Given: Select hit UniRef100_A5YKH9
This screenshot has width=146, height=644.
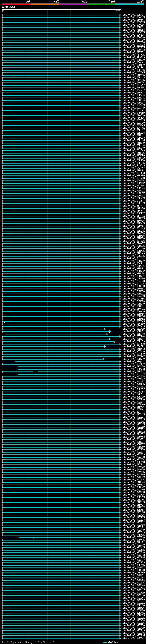Looking at the screenshot, I should 134,326.
